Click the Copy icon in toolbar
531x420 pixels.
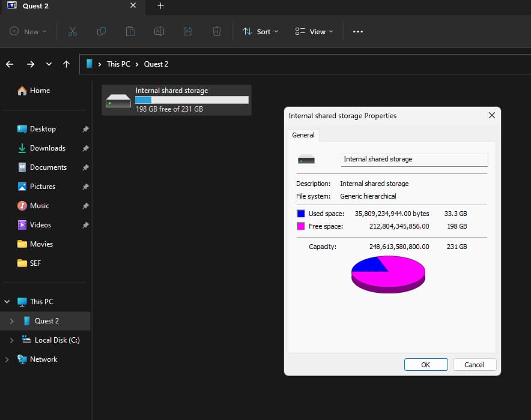(x=102, y=31)
